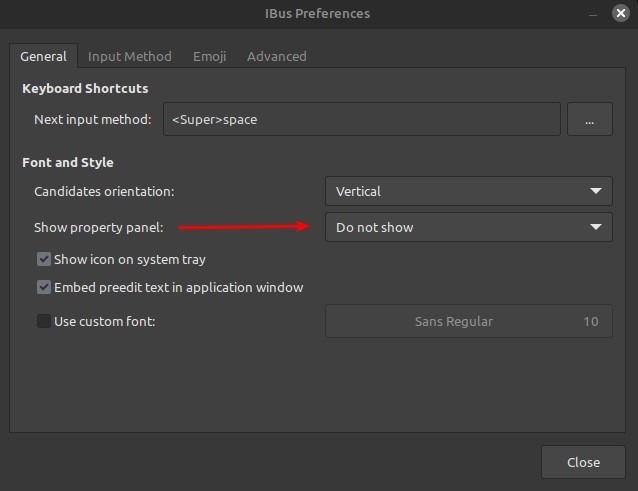Screen dimensions: 638x491
Task: Open the shortcut chooser ellipsis button
Action: coord(590,119)
